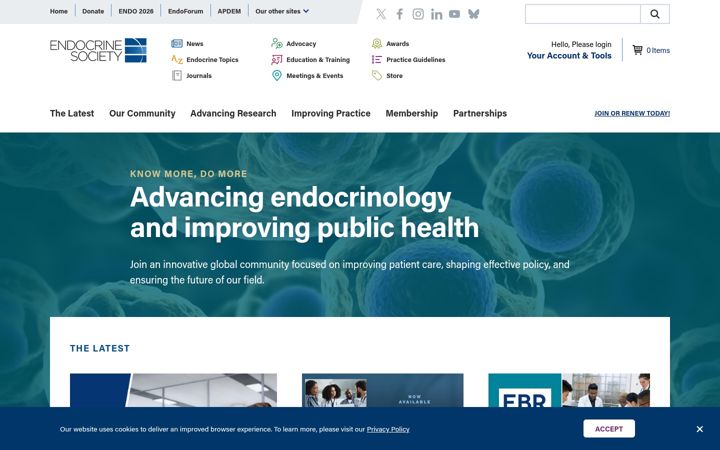The height and width of the screenshot is (450, 720).
Task: Open the Our Community menu
Action: pos(142,113)
